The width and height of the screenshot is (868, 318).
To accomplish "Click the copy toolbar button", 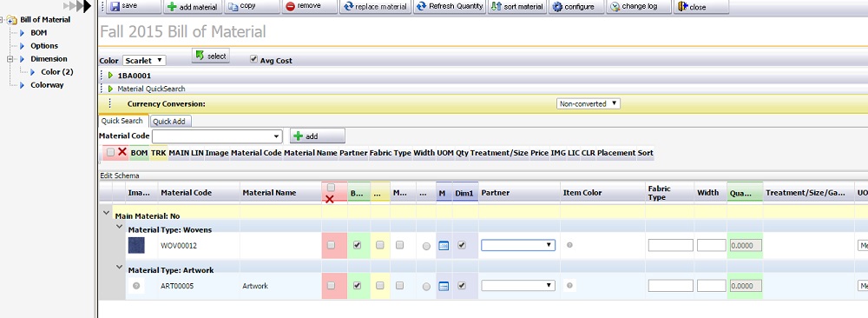I will tap(252, 7).
